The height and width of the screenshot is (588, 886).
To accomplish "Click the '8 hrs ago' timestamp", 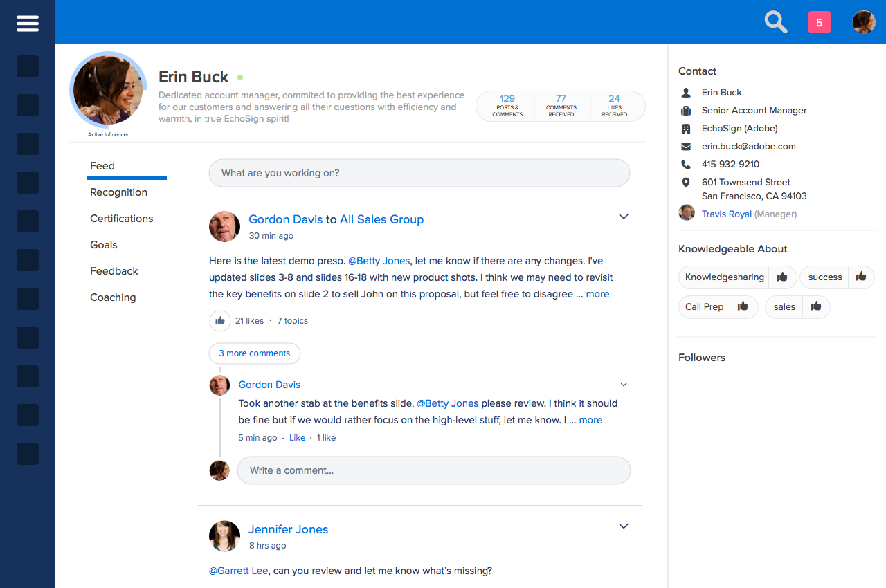I will (x=267, y=546).
